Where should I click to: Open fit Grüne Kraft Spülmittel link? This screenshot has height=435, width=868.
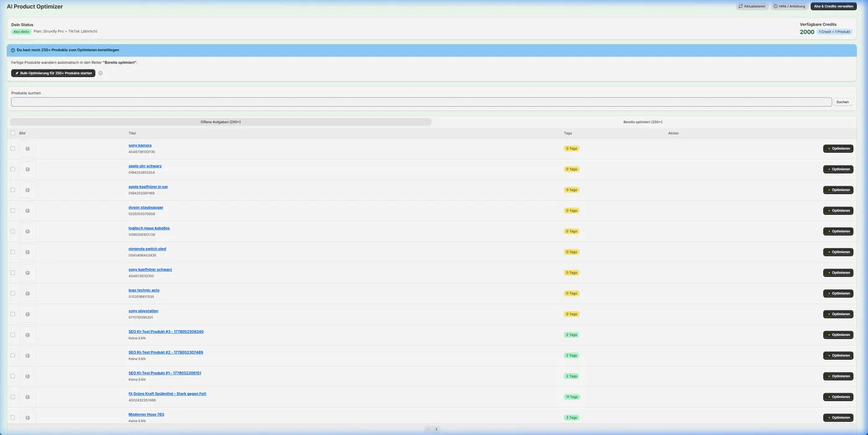tap(167, 393)
